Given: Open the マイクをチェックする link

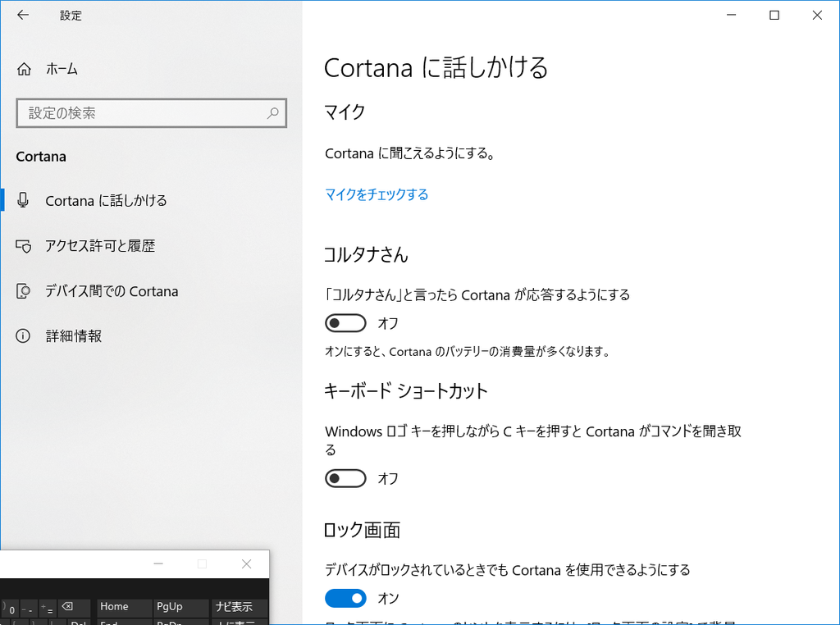Looking at the screenshot, I should coord(377,195).
